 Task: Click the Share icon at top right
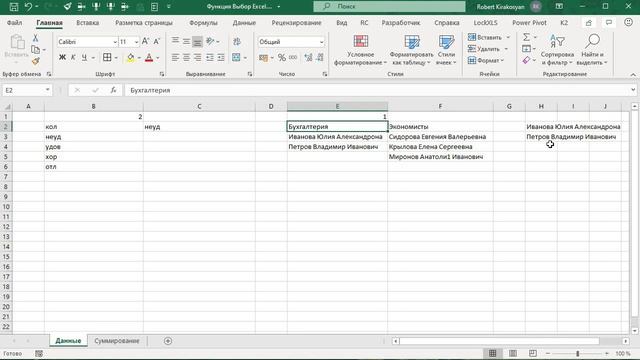click(589, 23)
